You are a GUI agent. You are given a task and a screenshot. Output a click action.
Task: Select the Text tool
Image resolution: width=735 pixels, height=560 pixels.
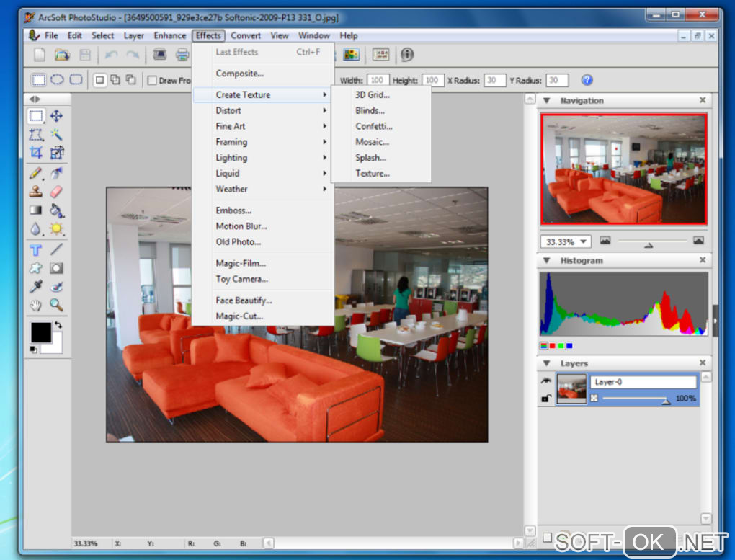(36, 249)
